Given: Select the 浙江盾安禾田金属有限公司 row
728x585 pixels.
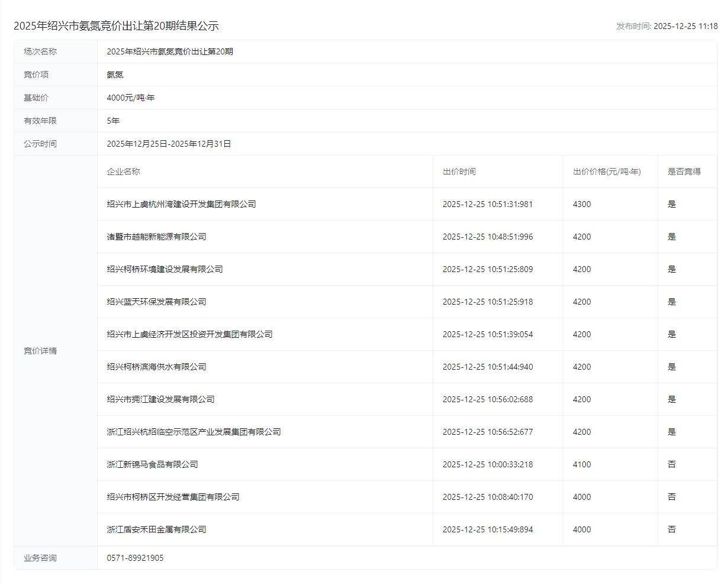Looking at the screenshot, I should pos(156,529).
